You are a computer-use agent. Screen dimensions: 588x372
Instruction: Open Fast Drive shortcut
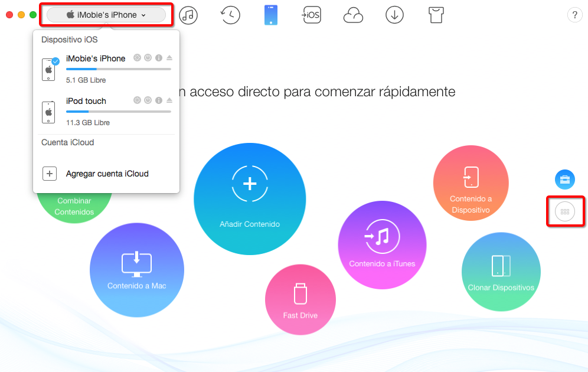300,299
